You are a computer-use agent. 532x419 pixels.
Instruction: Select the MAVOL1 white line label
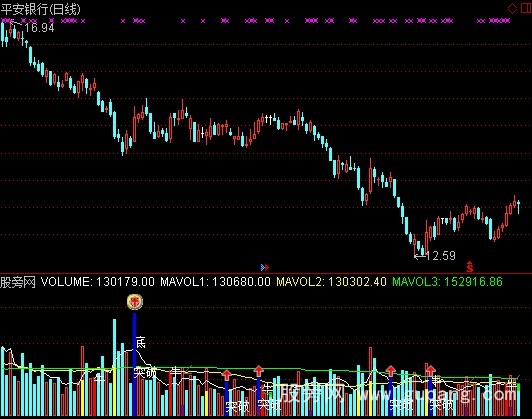tap(215, 282)
